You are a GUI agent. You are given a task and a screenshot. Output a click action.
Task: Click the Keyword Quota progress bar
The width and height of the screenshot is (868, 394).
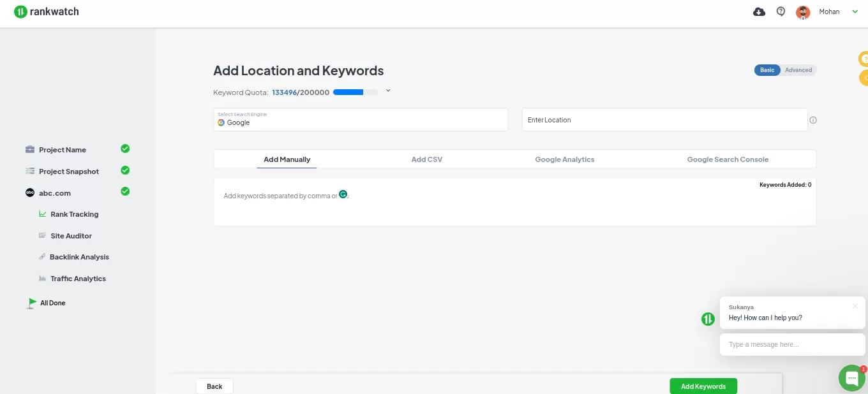point(355,92)
